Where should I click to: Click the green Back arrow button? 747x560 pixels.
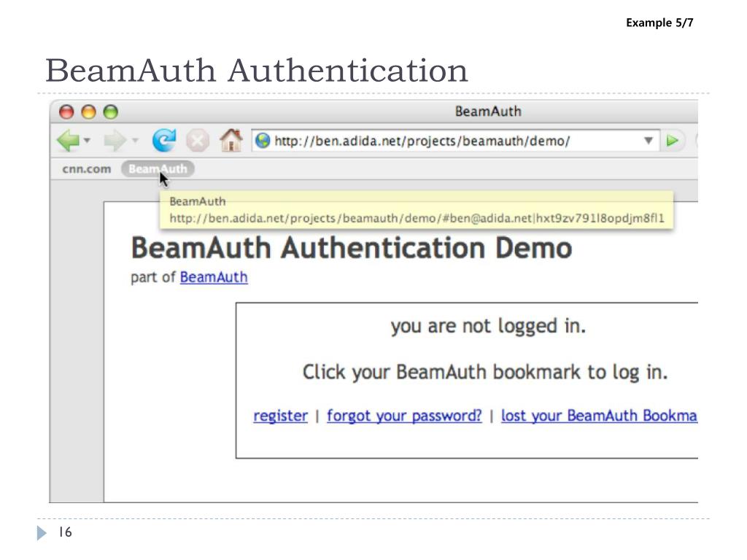tap(68, 141)
